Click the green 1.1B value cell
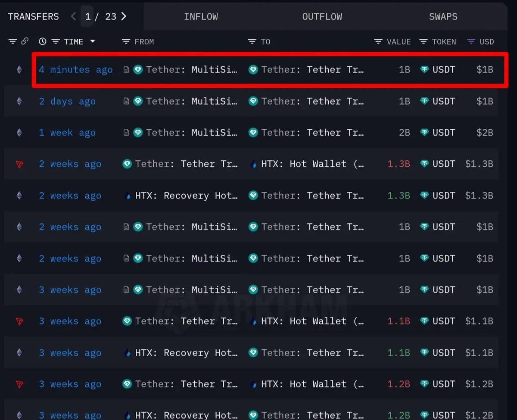The width and height of the screenshot is (517, 420). (399, 353)
